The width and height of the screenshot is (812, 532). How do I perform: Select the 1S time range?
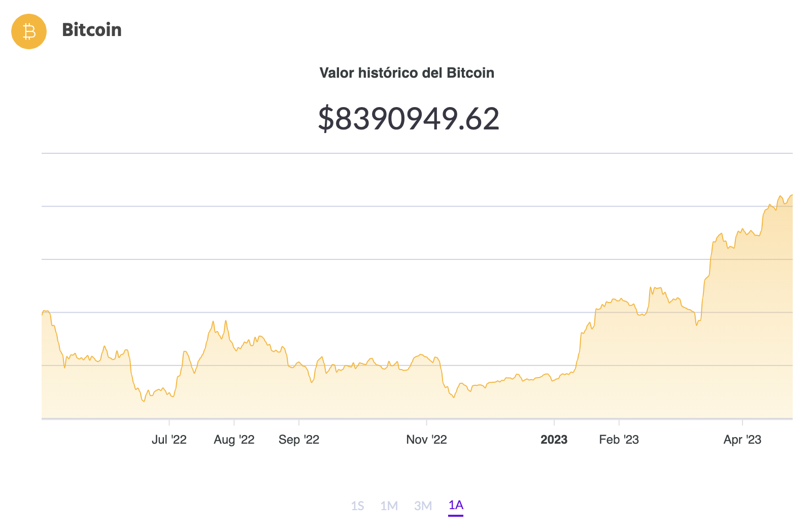click(358, 505)
